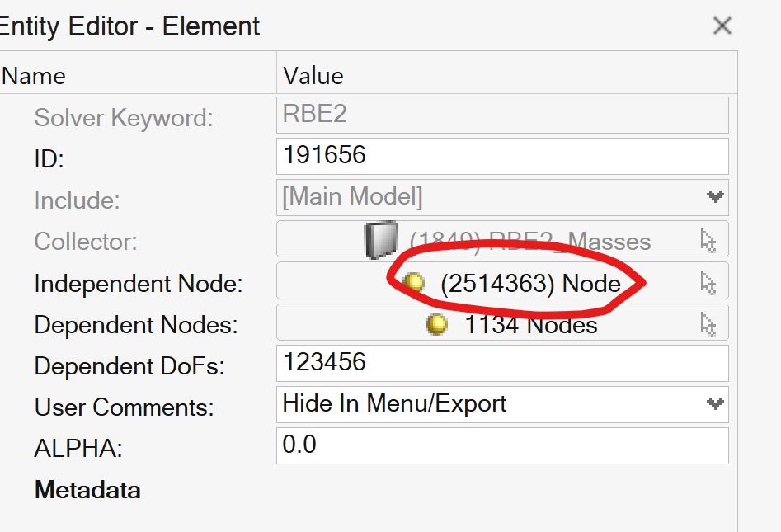
Task: Click the Collector field selection cursor icon
Action: tap(708, 241)
